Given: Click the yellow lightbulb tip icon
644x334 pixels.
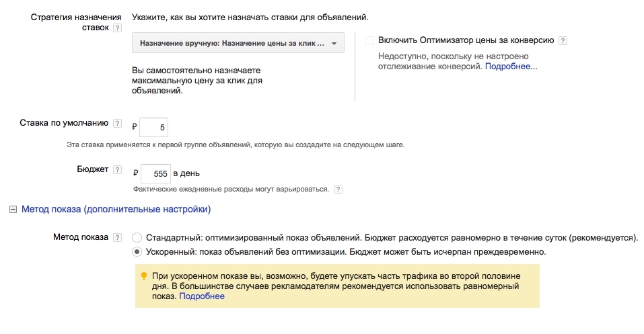Looking at the screenshot, I should [144, 276].
